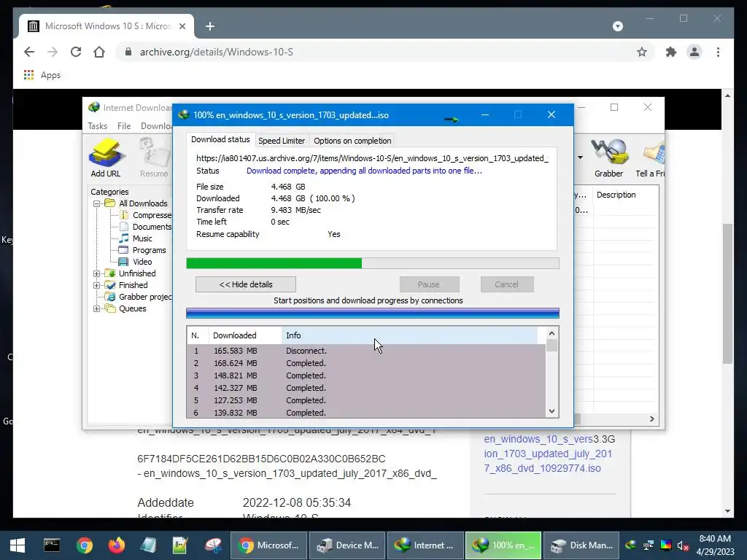Click connections list scroll up arrow
The width and height of the screenshot is (747, 560).
click(551, 333)
